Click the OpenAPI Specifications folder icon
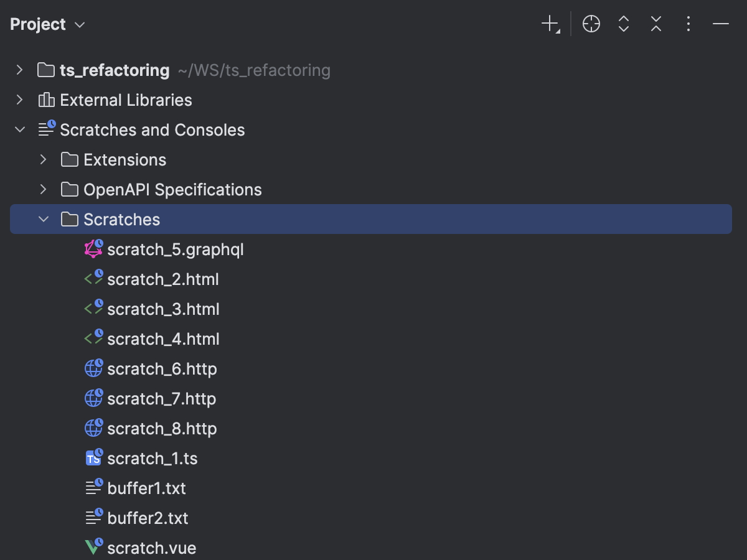The width and height of the screenshot is (747, 560). point(70,190)
